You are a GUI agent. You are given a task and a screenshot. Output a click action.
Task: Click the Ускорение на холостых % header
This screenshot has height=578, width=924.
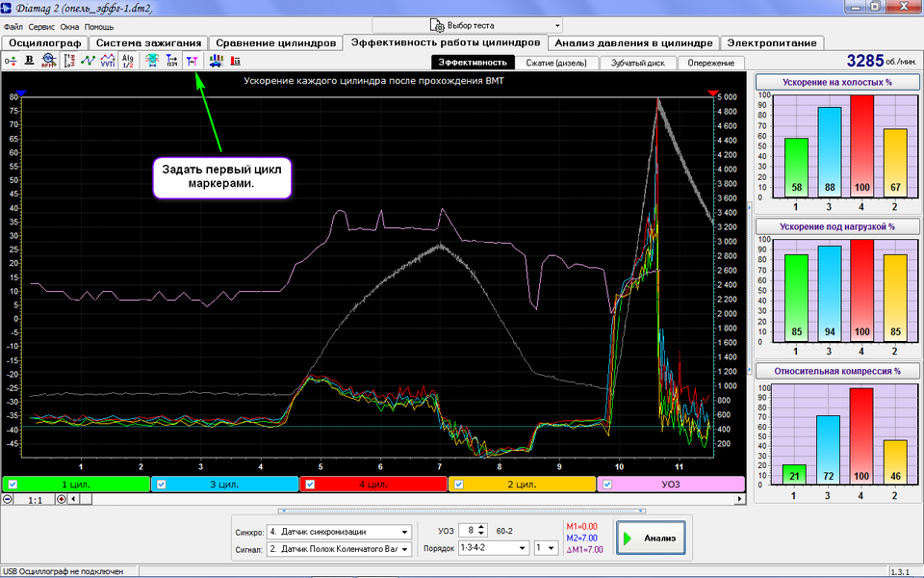(x=836, y=82)
